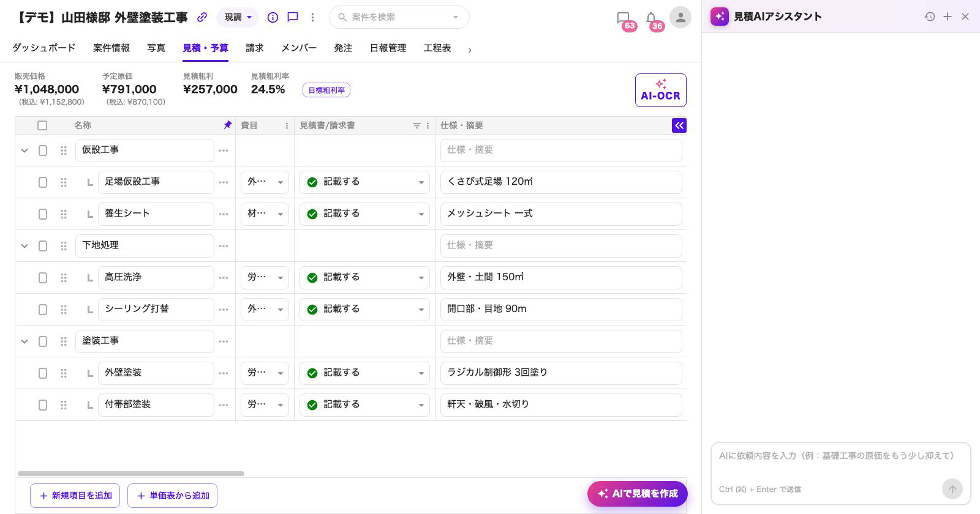Toggle select-all checkbox in table header

tap(42, 125)
